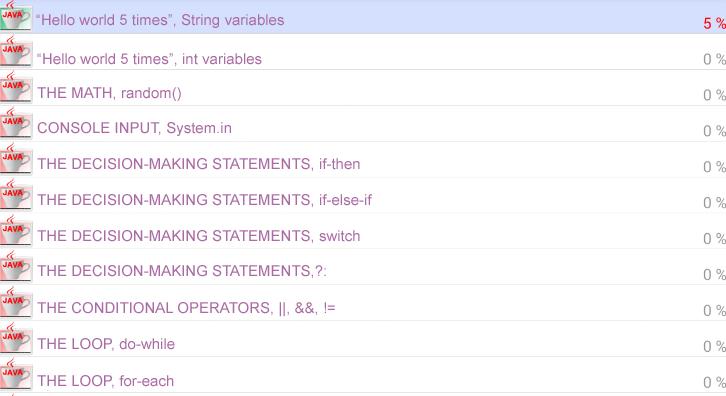Click Java icon beside String variables lesson
This screenshot has height=396, width=726.
pos(16,17)
